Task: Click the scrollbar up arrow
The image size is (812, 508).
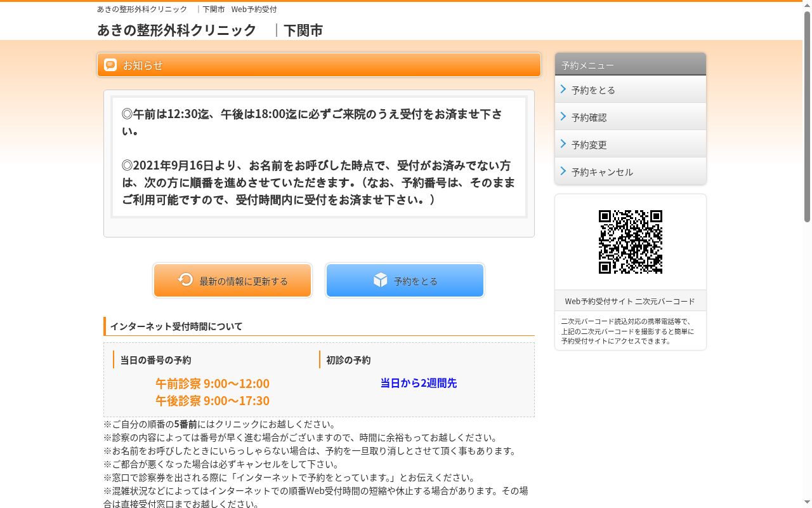Action: (807, 5)
